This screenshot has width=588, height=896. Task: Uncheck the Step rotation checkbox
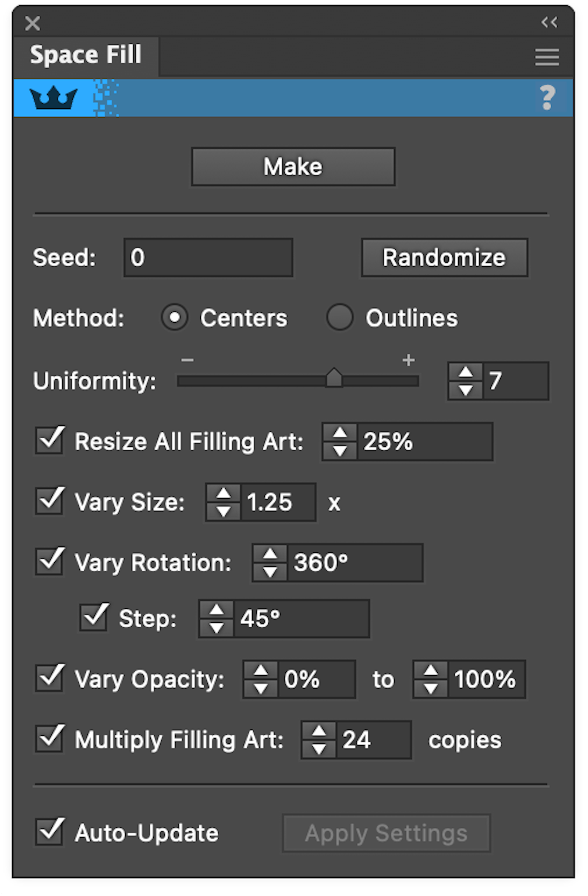94,616
